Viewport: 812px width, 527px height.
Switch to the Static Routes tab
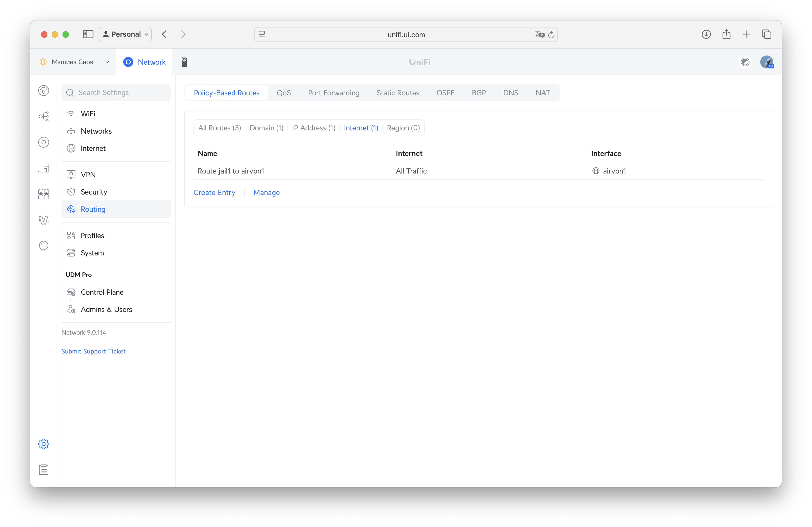click(x=397, y=92)
